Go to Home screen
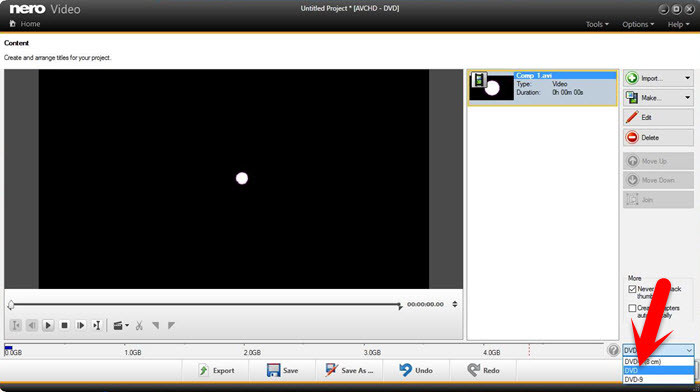The height and width of the screenshot is (392, 700). coord(25,24)
